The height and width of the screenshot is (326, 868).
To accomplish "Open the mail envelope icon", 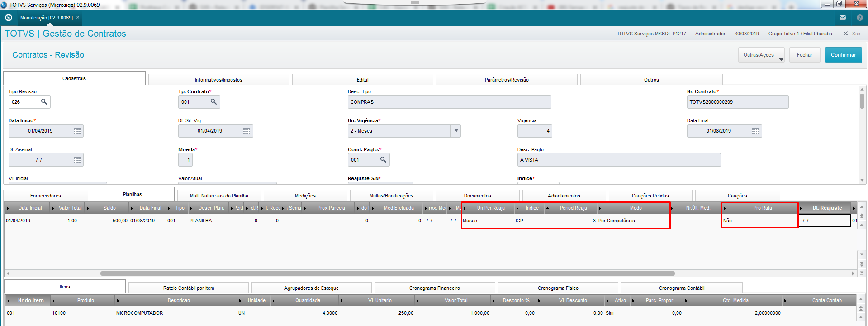I will click(x=843, y=18).
